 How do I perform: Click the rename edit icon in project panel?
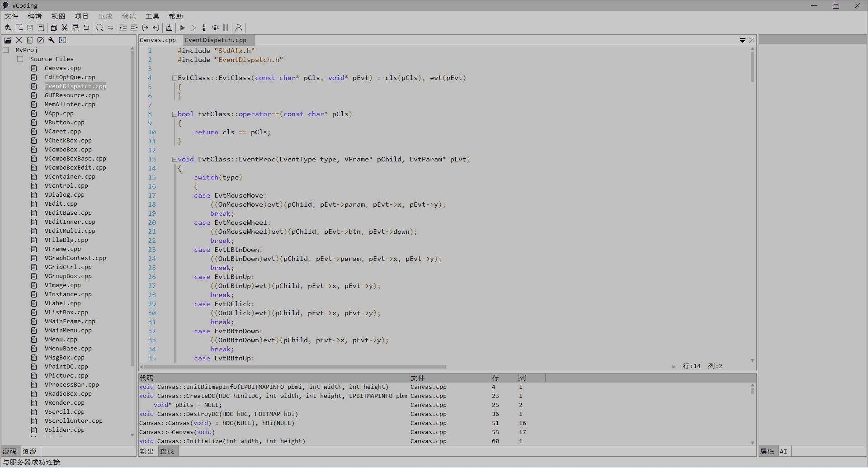pyautogui.click(x=41, y=40)
